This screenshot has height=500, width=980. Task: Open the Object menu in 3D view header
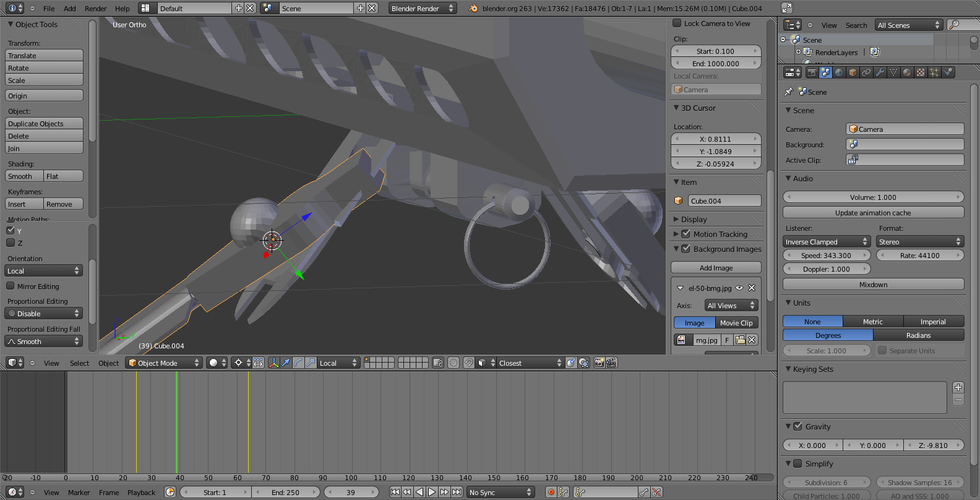point(108,363)
